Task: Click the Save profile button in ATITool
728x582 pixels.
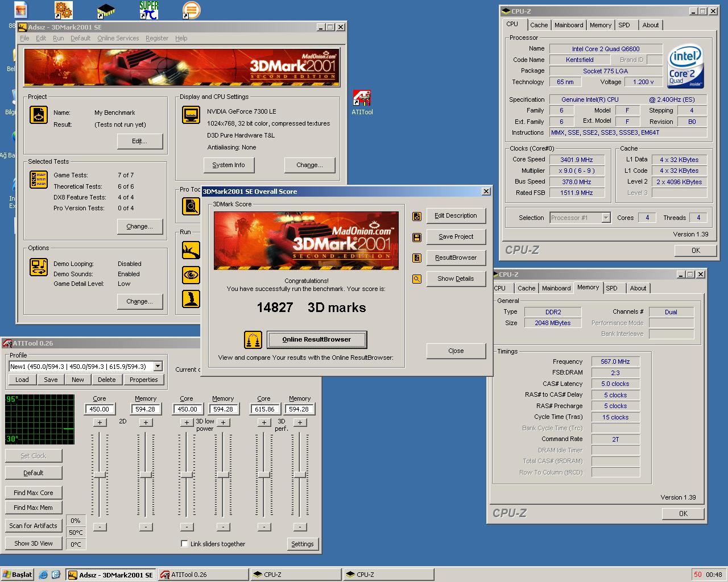Action: tap(51, 380)
